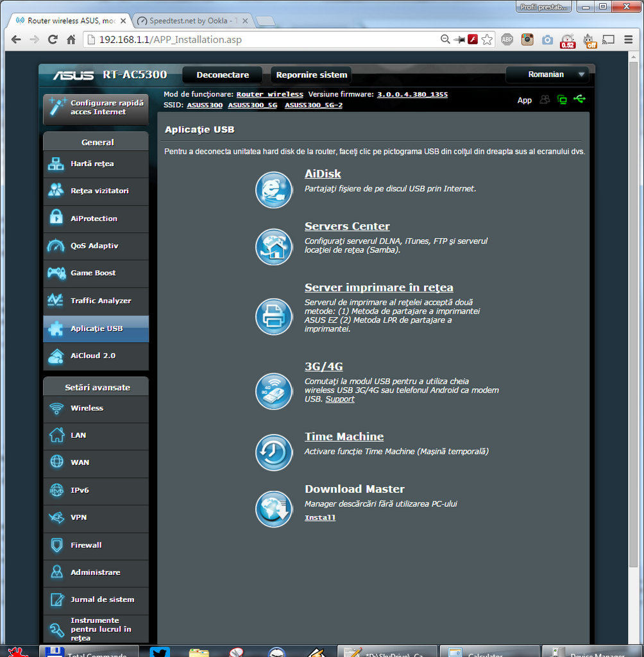Click the Download Master globe icon
Image resolution: width=644 pixels, height=657 pixels.
(x=274, y=509)
